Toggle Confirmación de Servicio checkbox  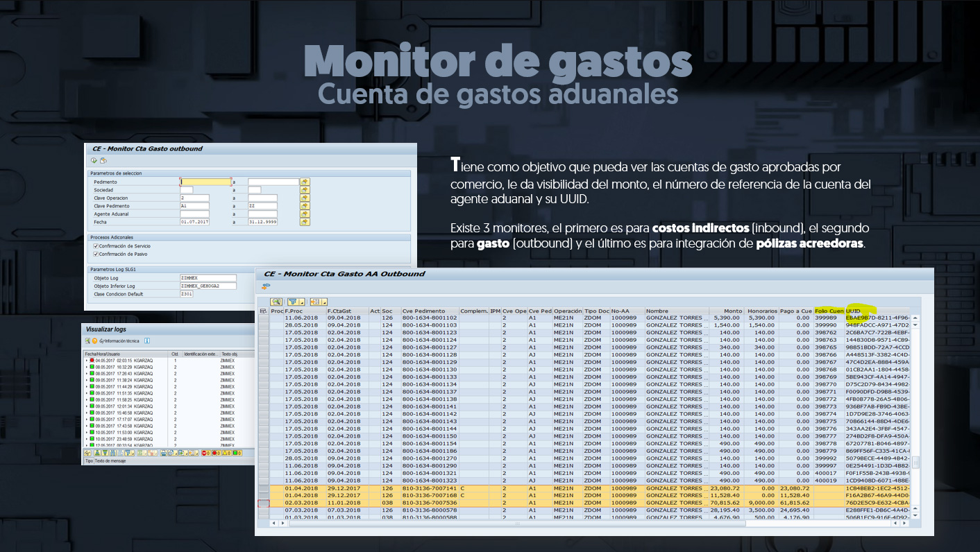click(x=95, y=246)
